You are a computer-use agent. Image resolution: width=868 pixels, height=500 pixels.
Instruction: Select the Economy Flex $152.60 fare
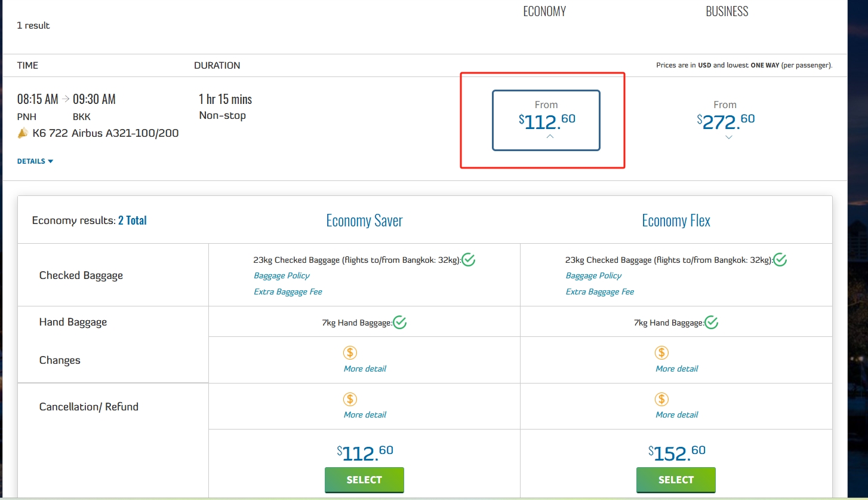pyautogui.click(x=676, y=480)
